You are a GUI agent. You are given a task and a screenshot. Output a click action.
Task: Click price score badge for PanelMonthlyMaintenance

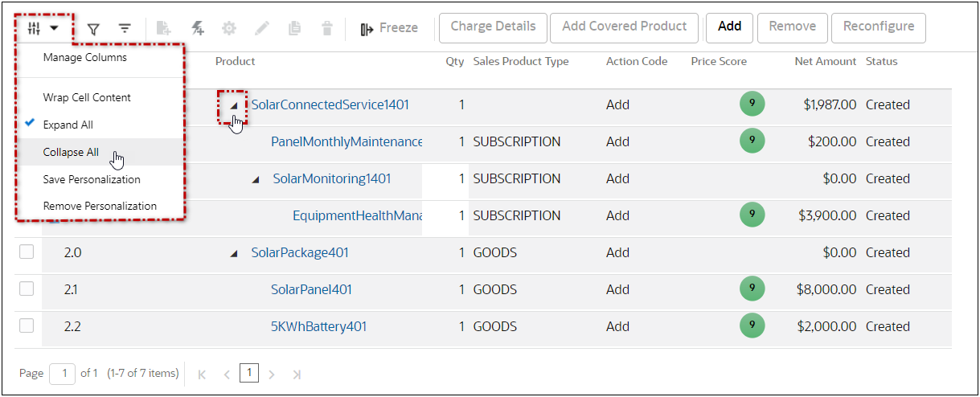(x=752, y=141)
